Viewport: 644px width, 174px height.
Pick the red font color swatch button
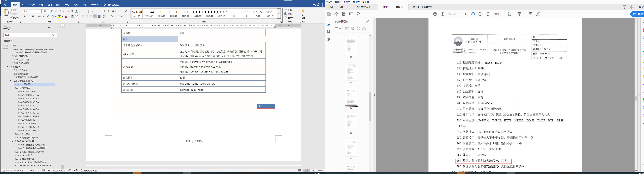click(66, 17)
